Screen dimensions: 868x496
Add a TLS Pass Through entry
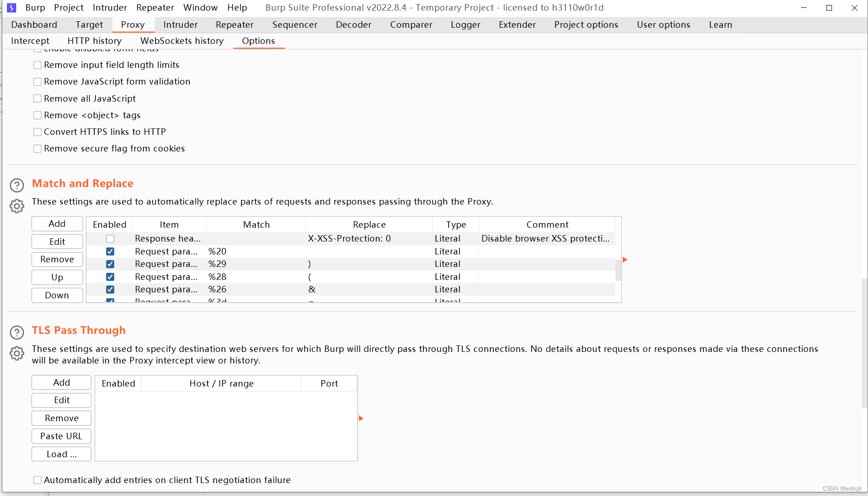tap(61, 383)
